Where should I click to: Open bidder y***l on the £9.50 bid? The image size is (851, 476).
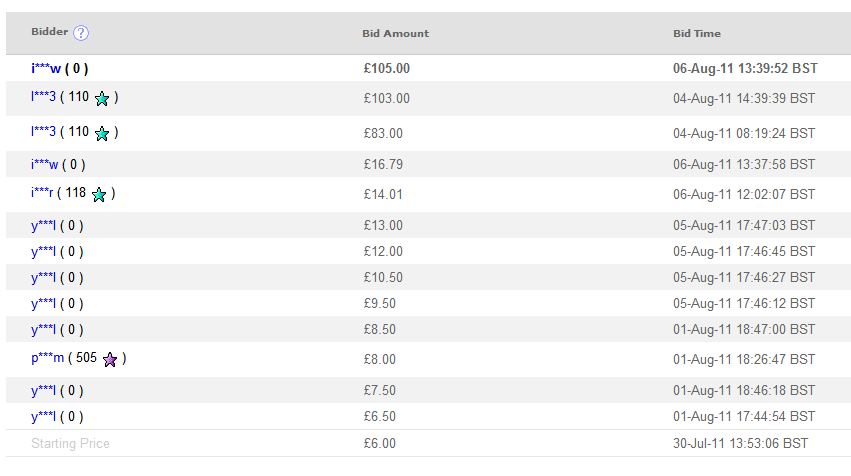click(43, 304)
